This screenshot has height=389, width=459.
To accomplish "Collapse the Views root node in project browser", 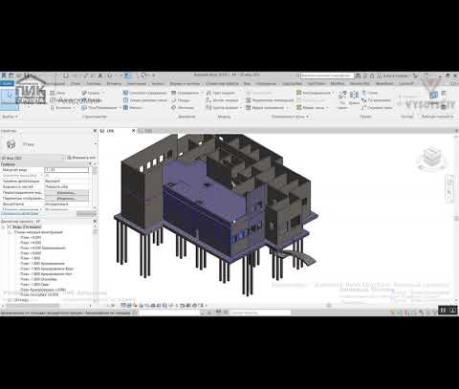I will pos(4,227).
